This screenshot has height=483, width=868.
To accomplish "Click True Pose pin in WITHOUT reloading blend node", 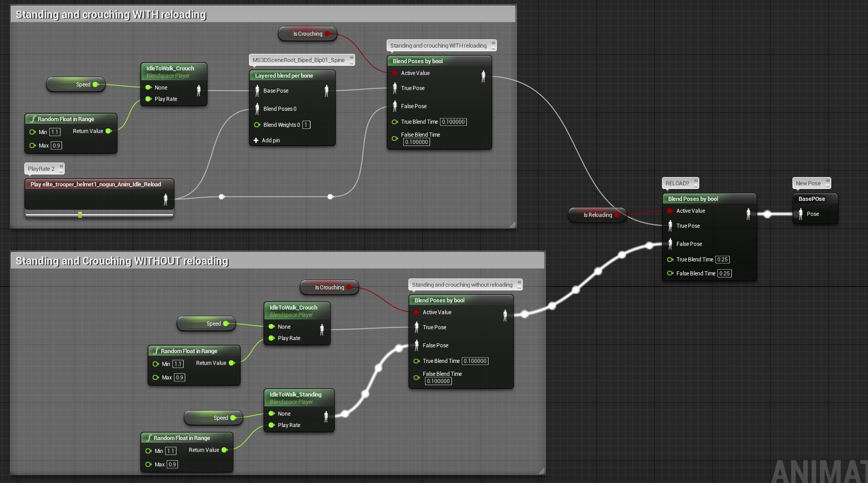I will coord(417,327).
